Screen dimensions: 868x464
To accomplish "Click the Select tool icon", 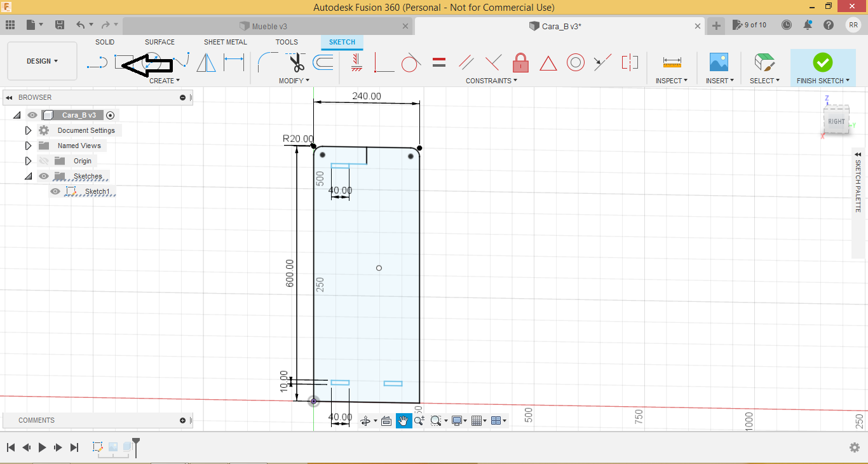I will click(764, 62).
